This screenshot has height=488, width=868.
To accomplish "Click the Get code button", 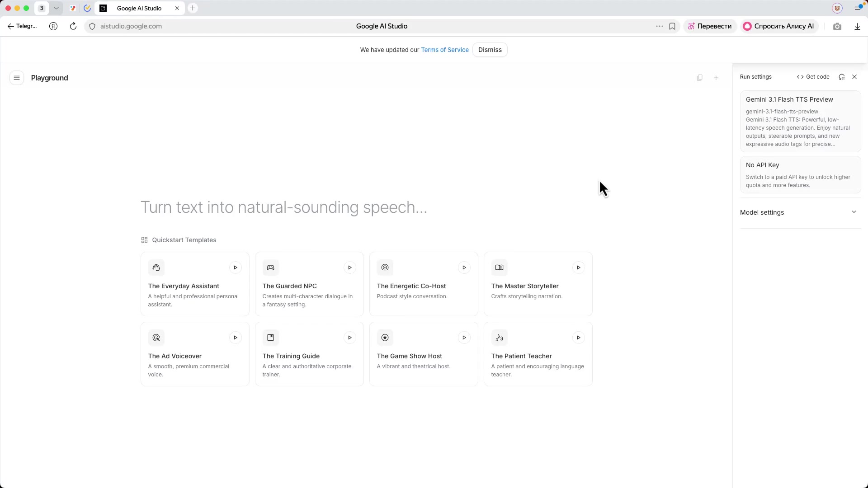I will (x=813, y=77).
